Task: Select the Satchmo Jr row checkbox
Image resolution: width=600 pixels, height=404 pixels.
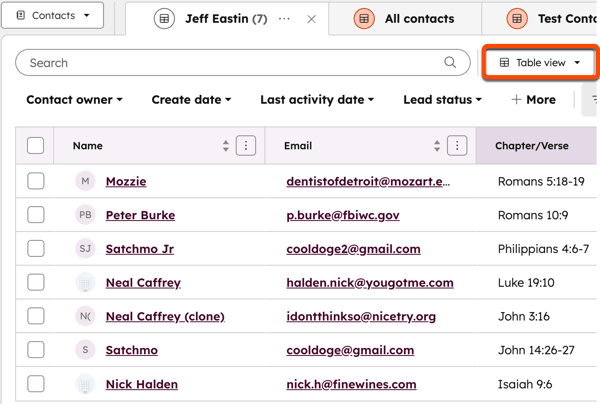Action: (36, 249)
